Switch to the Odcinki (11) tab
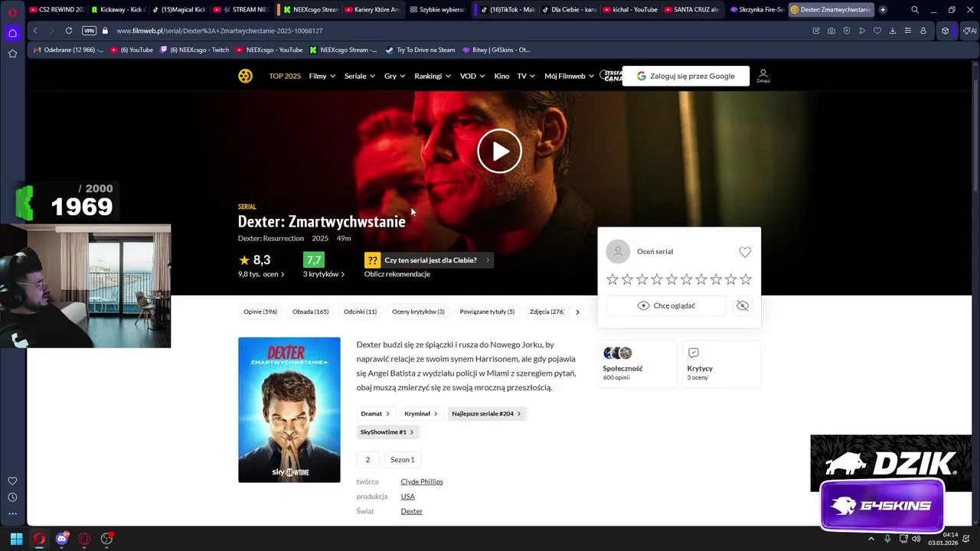Image resolution: width=980 pixels, height=551 pixels. tap(360, 311)
